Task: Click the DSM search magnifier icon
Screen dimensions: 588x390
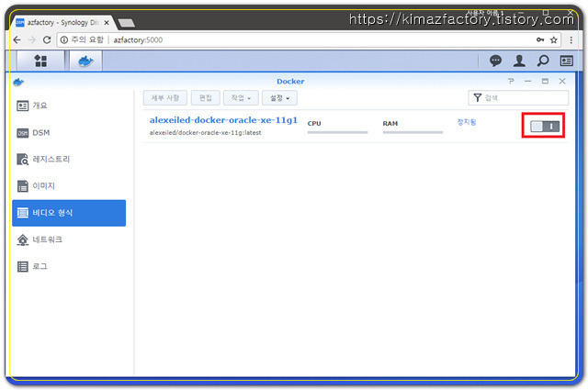Action: coord(543,61)
